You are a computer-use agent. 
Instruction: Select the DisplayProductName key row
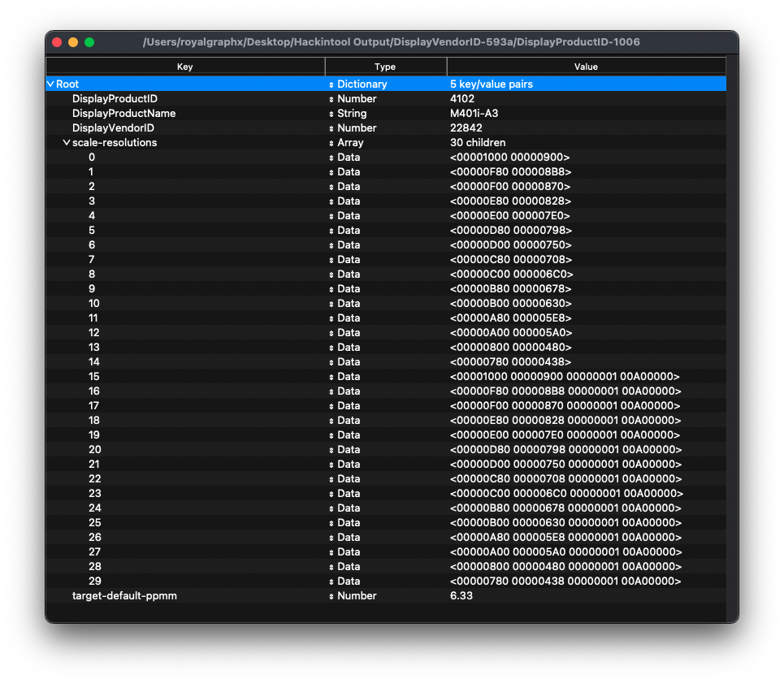click(123, 113)
